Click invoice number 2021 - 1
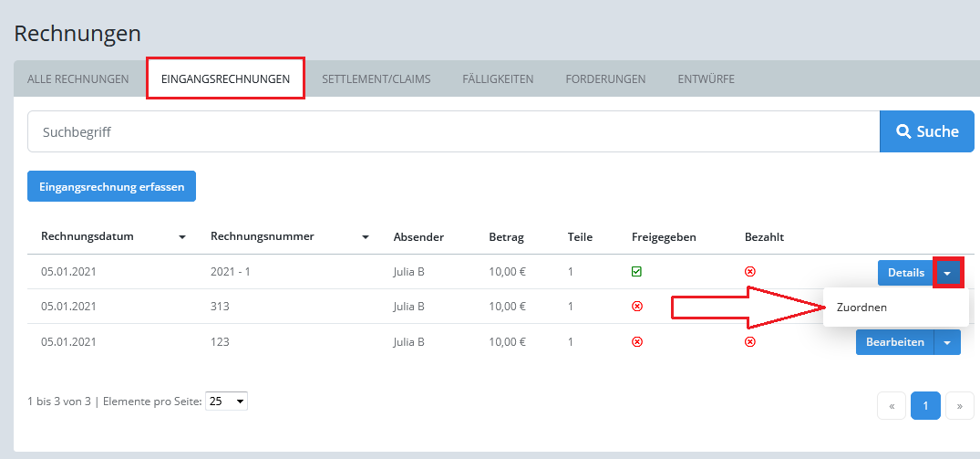Image resolution: width=980 pixels, height=459 pixels. click(x=231, y=272)
